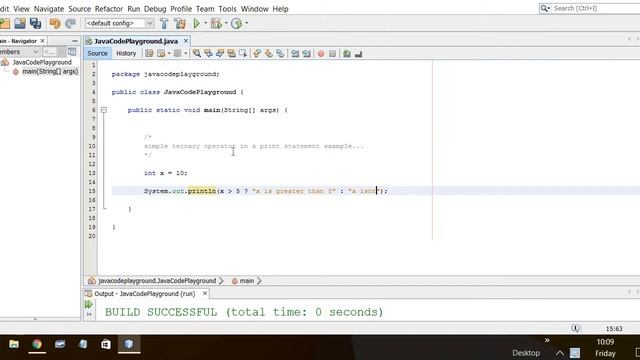
Task: Collapse the main method code fold
Action: coord(104,110)
